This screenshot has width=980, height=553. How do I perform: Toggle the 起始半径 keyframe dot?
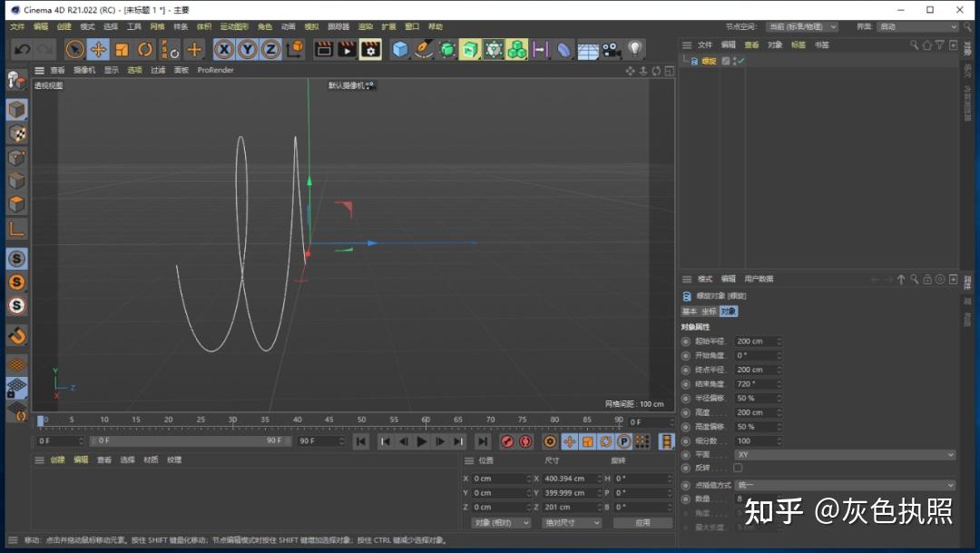click(x=686, y=341)
